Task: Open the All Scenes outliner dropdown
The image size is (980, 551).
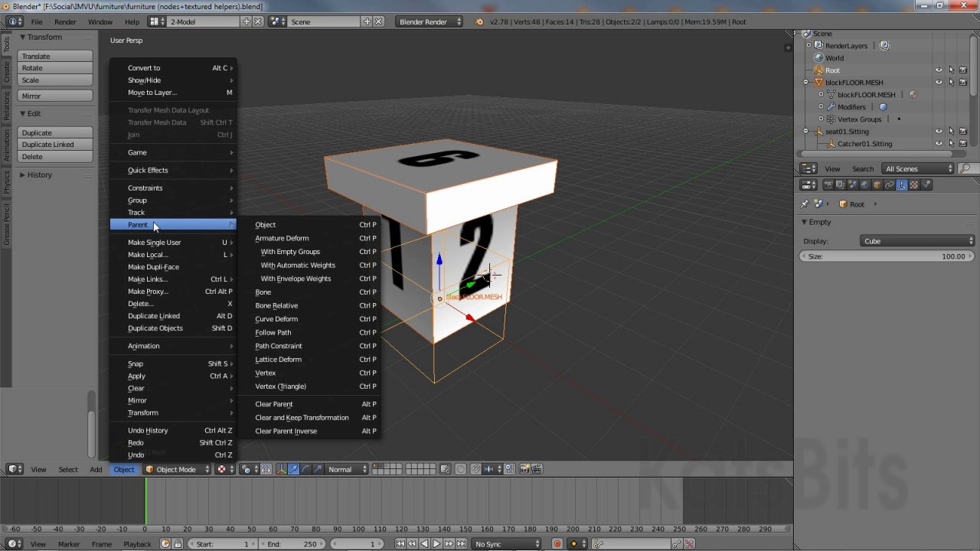Action: [918, 168]
